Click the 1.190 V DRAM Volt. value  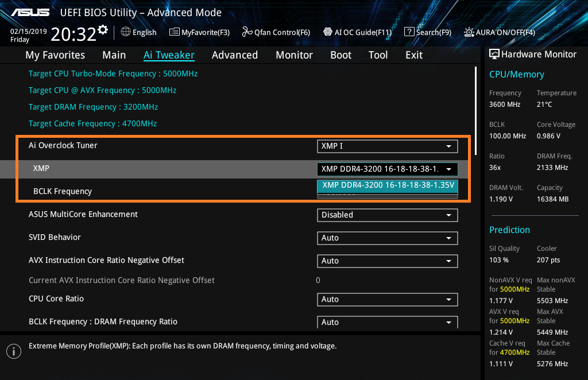pos(501,199)
